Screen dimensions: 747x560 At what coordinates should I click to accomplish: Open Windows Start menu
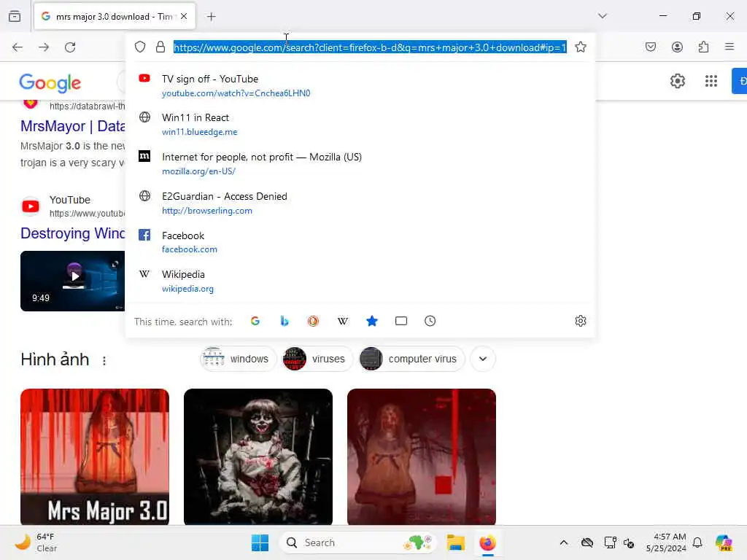[260, 542]
